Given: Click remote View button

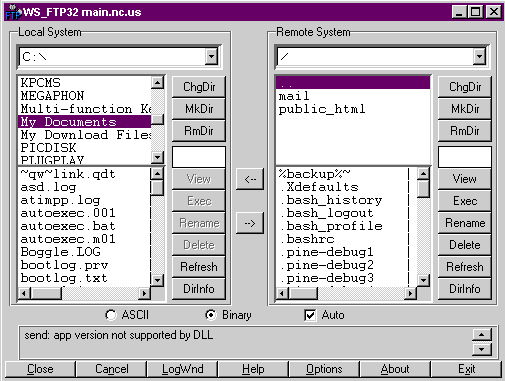Looking at the screenshot, I should pyautogui.click(x=465, y=179).
